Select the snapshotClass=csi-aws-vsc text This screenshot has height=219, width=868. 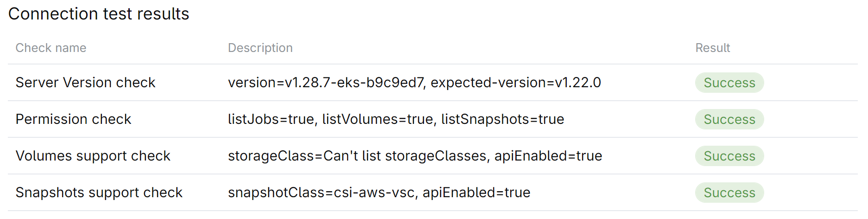click(x=321, y=193)
